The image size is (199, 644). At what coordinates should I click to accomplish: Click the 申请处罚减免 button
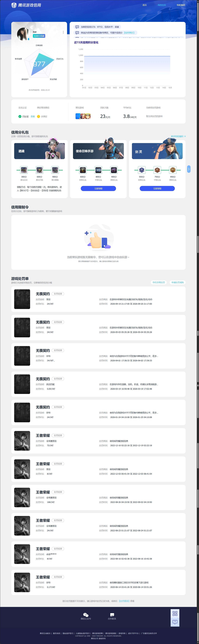click(177, 282)
